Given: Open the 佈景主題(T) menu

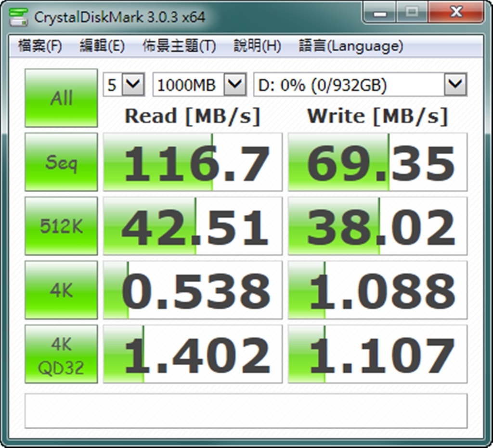Looking at the screenshot, I should [x=179, y=46].
